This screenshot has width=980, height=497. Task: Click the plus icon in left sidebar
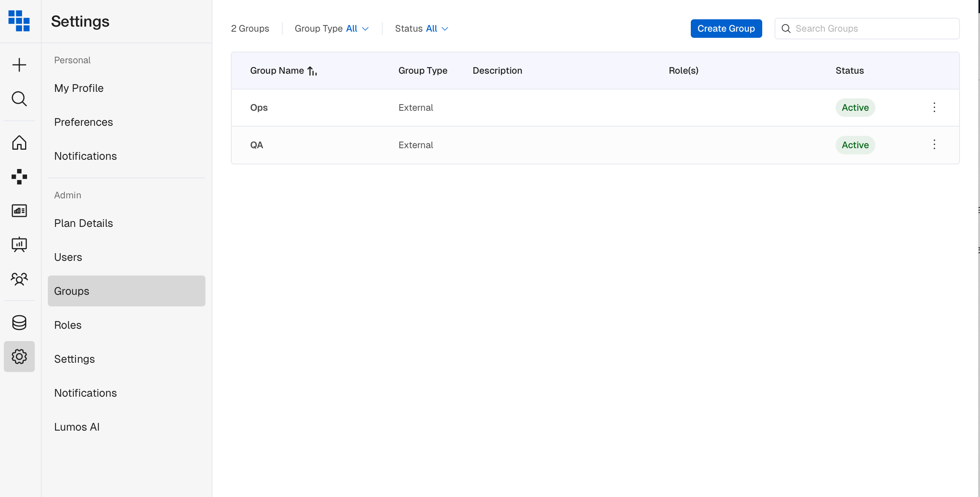coord(19,65)
